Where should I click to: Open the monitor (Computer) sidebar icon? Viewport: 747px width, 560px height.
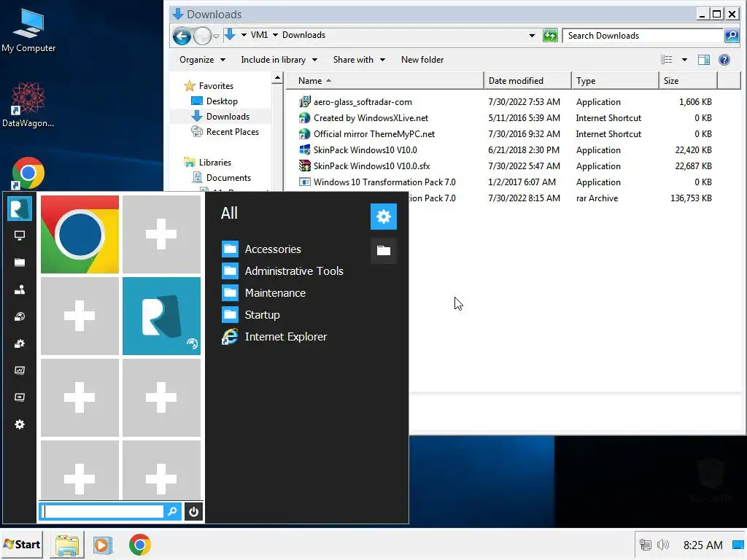(20, 236)
